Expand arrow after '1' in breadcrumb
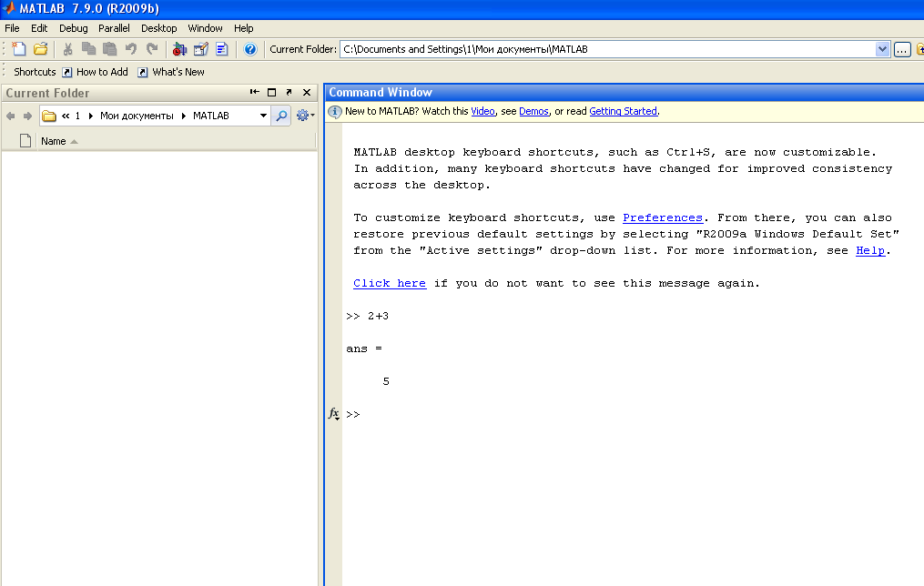Screen dimensions: 924x586 pyautogui.click(x=91, y=116)
